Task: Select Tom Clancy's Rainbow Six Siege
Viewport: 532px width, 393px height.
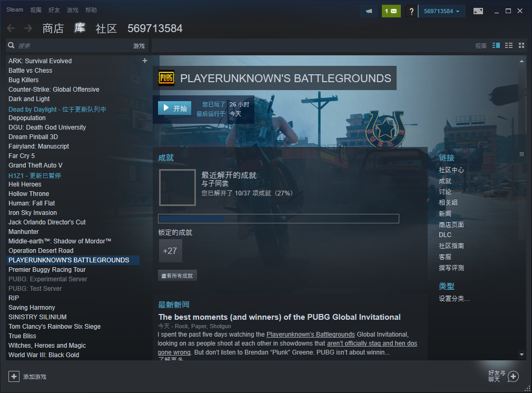Action: (x=54, y=327)
